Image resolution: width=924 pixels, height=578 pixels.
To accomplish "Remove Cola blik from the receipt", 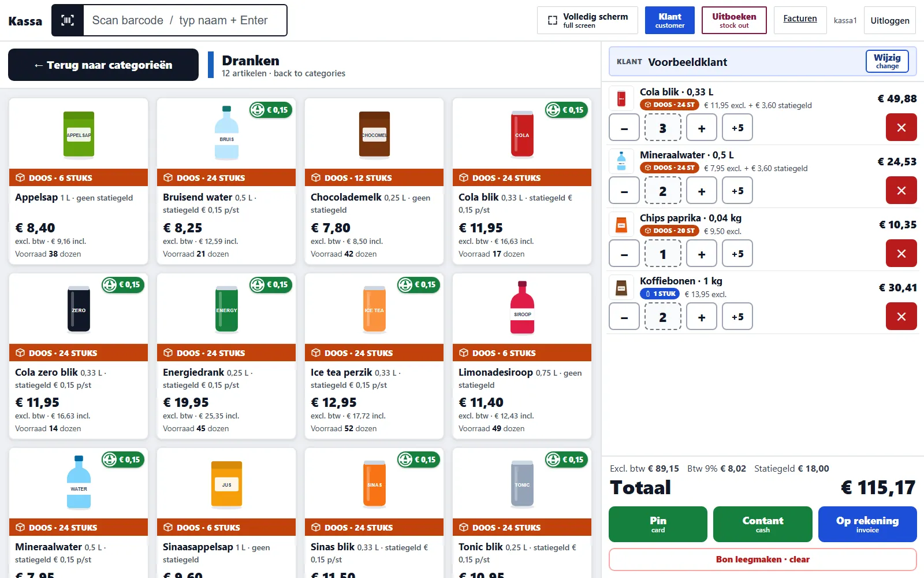I will tap(901, 128).
